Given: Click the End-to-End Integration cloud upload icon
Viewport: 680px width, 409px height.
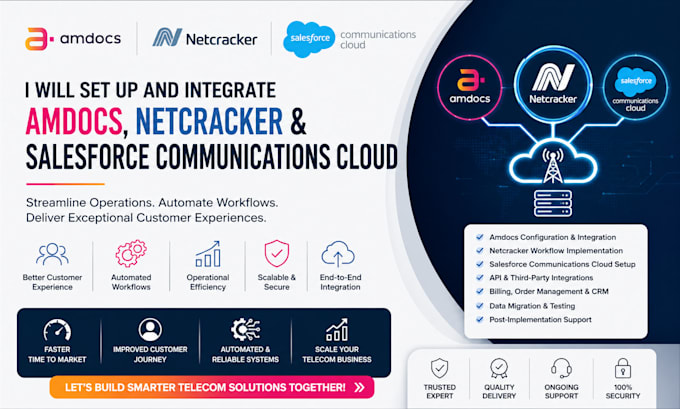Looking at the screenshot, I should (338, 254).
